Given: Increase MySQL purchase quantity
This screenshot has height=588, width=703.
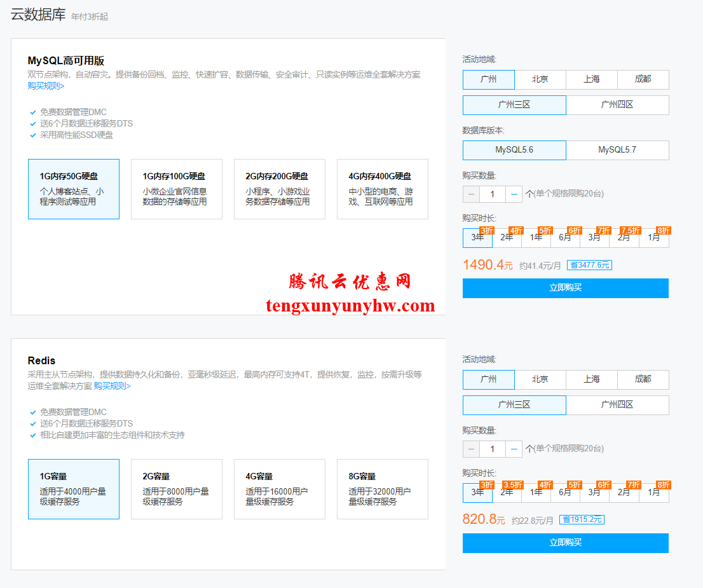Looking at the screenshot, I should (514, 195).
